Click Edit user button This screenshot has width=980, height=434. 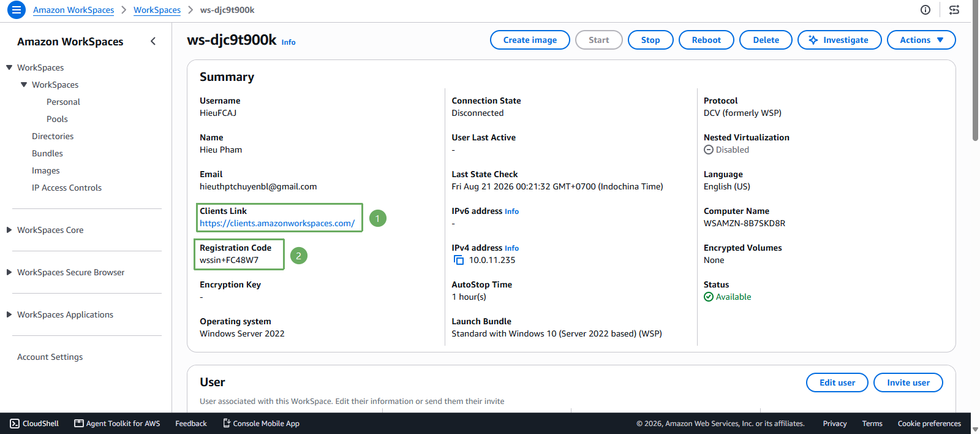837,383
